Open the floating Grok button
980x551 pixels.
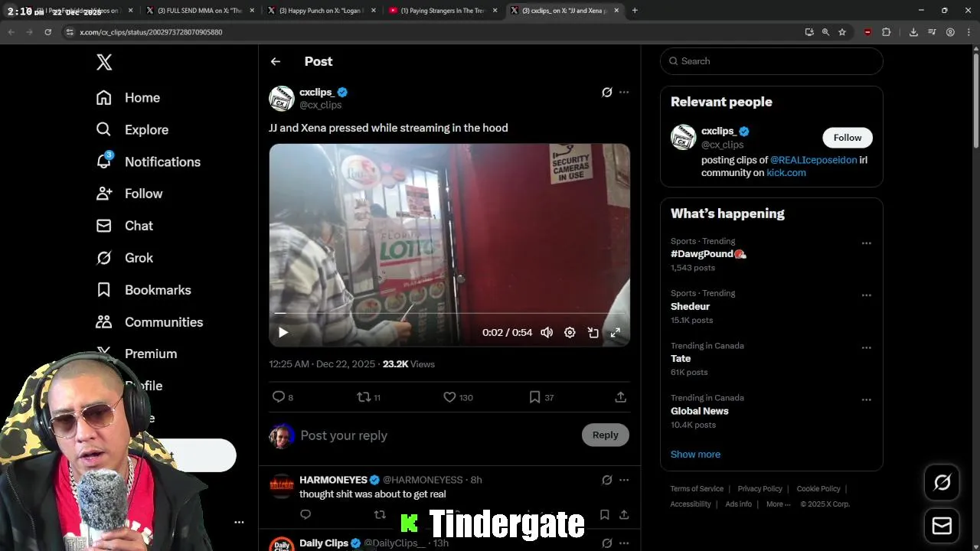point(942,482)
